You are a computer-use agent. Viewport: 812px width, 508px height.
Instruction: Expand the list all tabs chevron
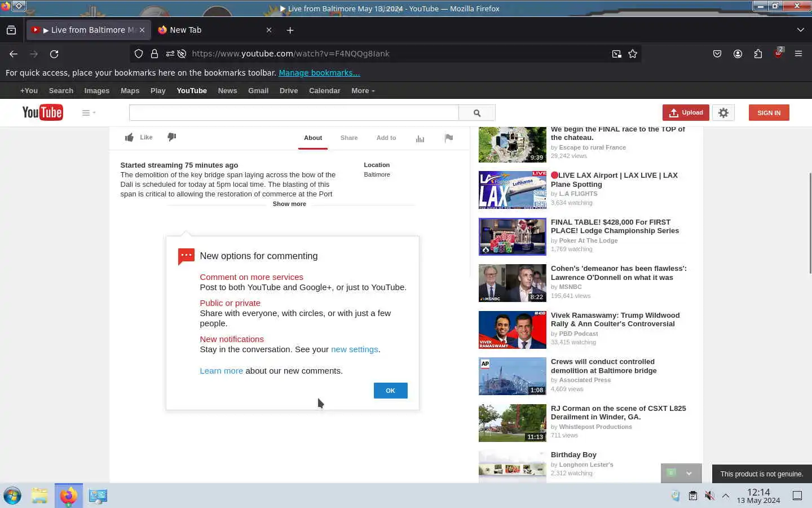(x=800, y=30)
